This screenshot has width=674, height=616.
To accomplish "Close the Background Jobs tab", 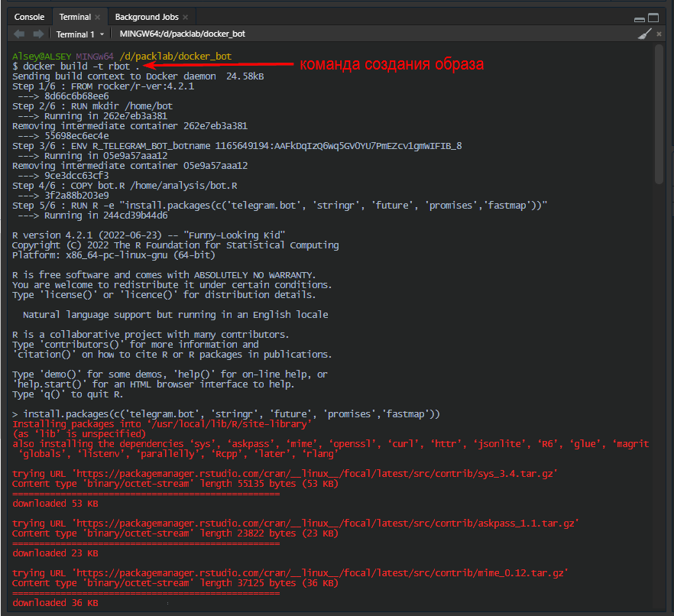I will tap(186, 17).
